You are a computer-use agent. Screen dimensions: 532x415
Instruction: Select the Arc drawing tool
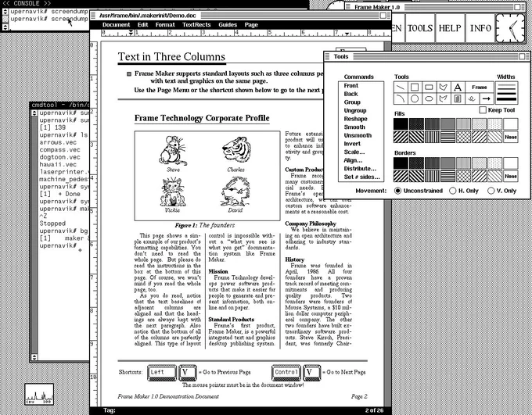tap(401, 98)
